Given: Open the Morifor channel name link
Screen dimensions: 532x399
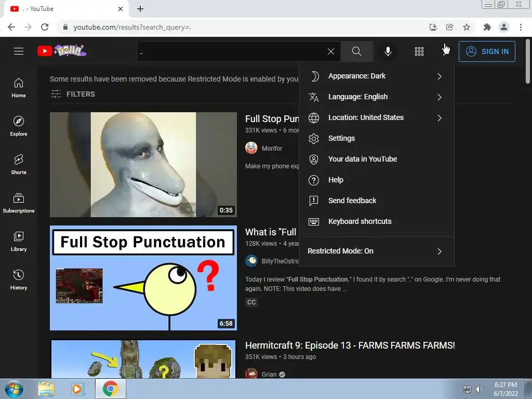Looking at the screenshot, I should (x=272, y=148).
